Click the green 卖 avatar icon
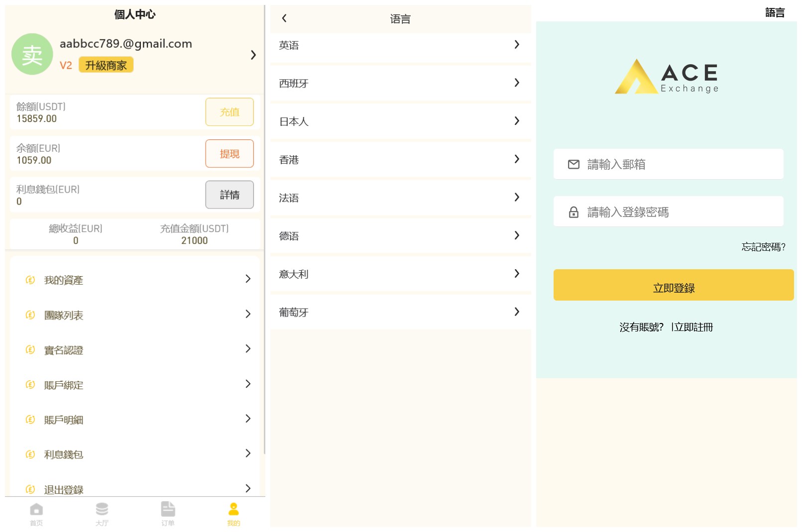 pos(32,54)
